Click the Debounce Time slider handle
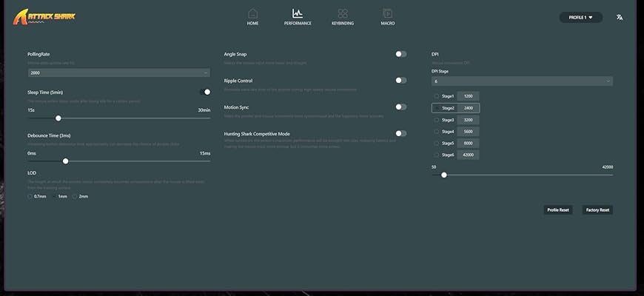644x296 pixels. click(66, 161)
